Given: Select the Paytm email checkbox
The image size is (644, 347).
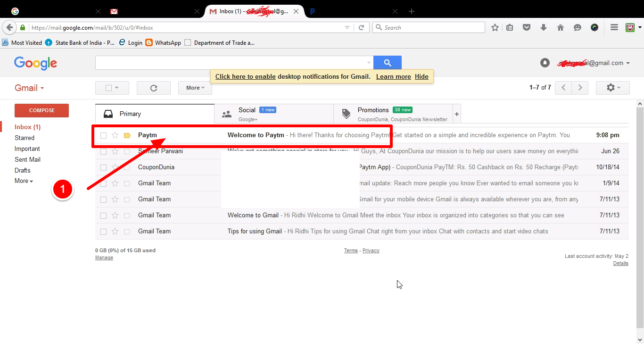Looking at the screenshot, I should 103,136.
